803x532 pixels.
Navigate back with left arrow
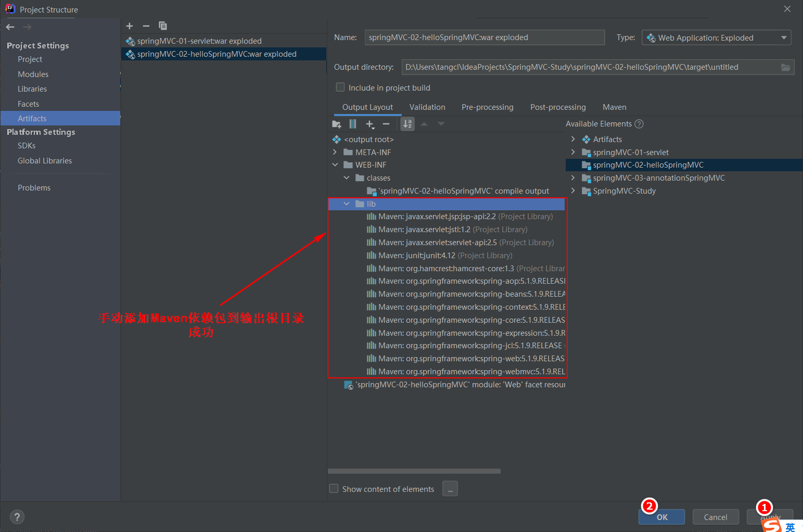(x=10, y=27)
